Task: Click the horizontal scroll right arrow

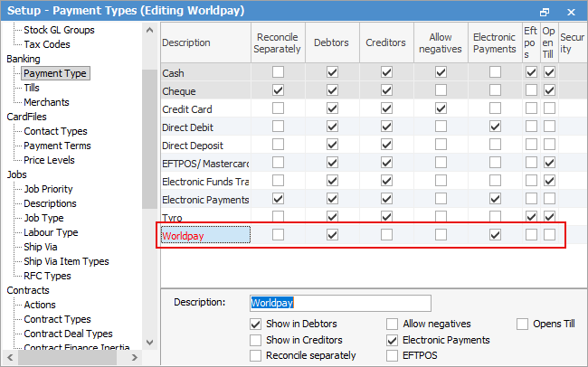Action: [134, 358]
